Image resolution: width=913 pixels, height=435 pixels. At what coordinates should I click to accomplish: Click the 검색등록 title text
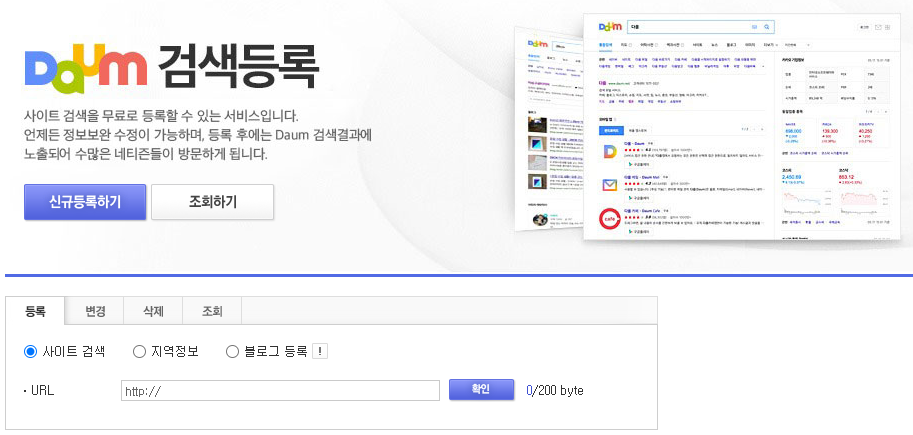click(x=238, y=67)
